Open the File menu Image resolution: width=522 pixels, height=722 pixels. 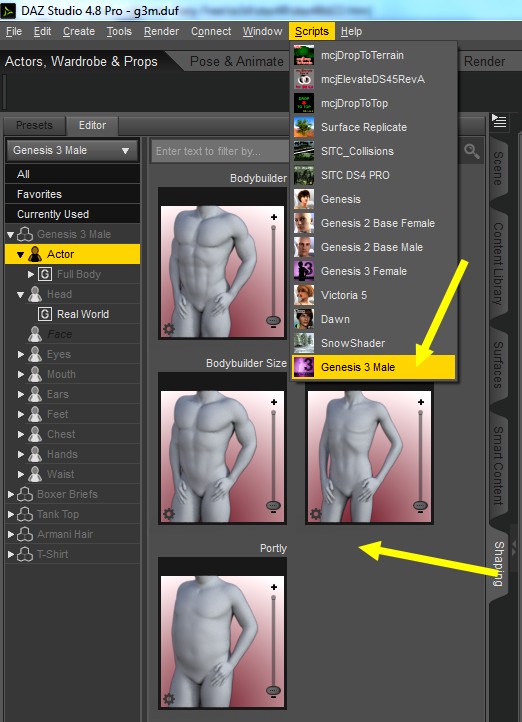14,31
